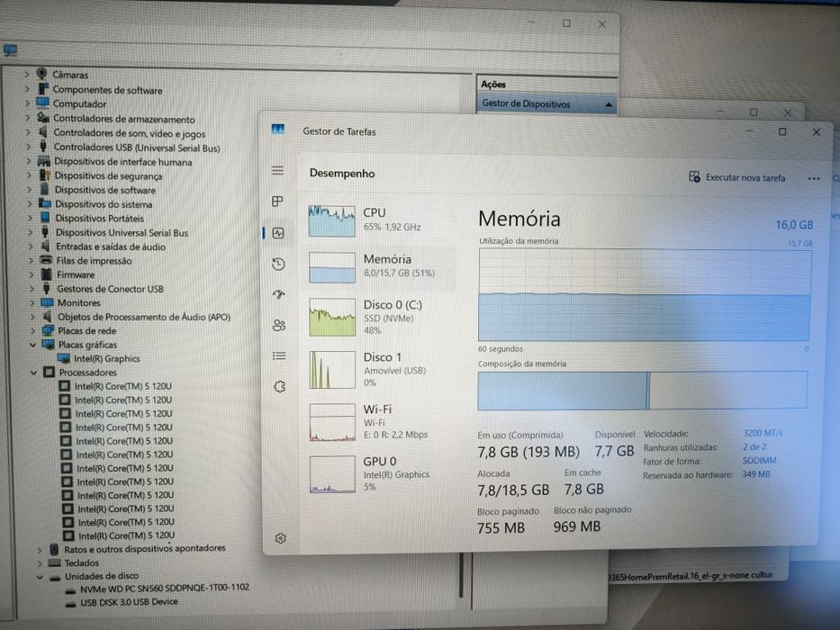Select Disco 0 (C:) performance entry
This screenshot has height=630, width=840.
[382, 317]
